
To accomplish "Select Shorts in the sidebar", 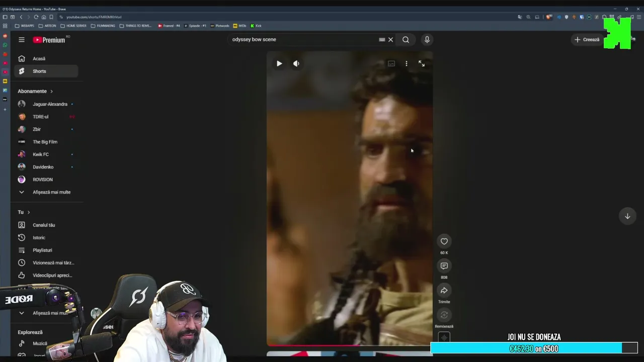I will pos(46,71).
